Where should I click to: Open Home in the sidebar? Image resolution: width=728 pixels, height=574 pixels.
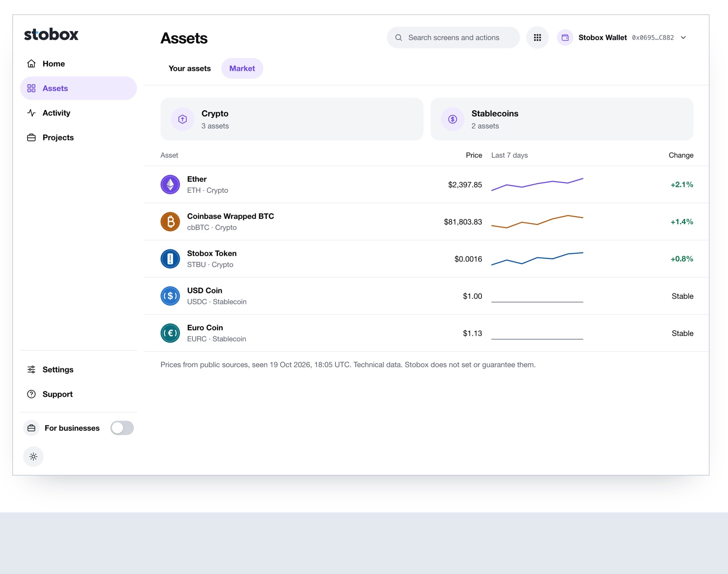[x=78, y=64]
